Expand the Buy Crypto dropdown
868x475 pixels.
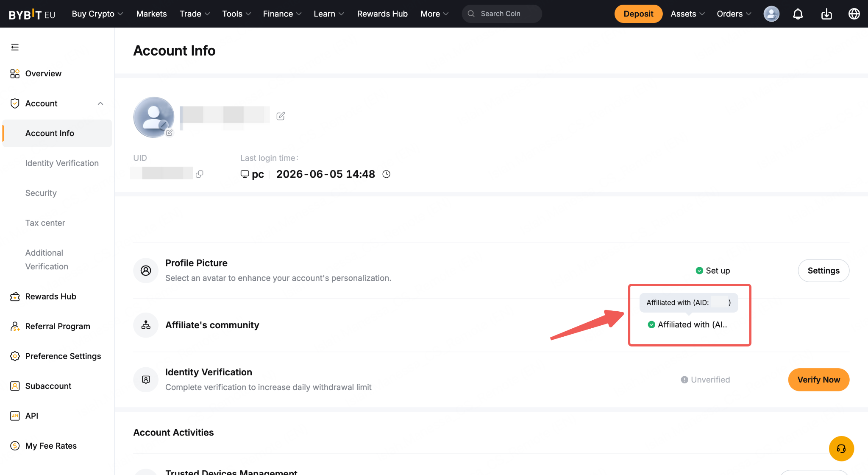coord(97,14)
